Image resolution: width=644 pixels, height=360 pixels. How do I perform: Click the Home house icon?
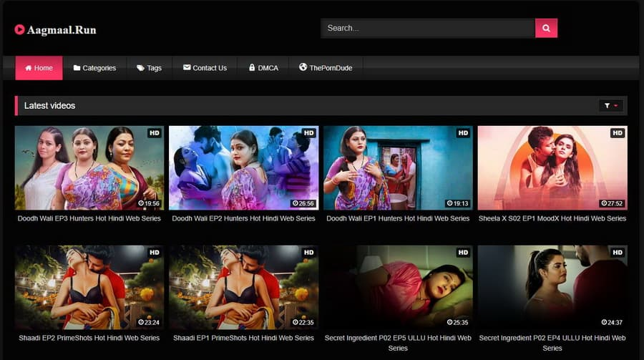(x=29, y=68)
